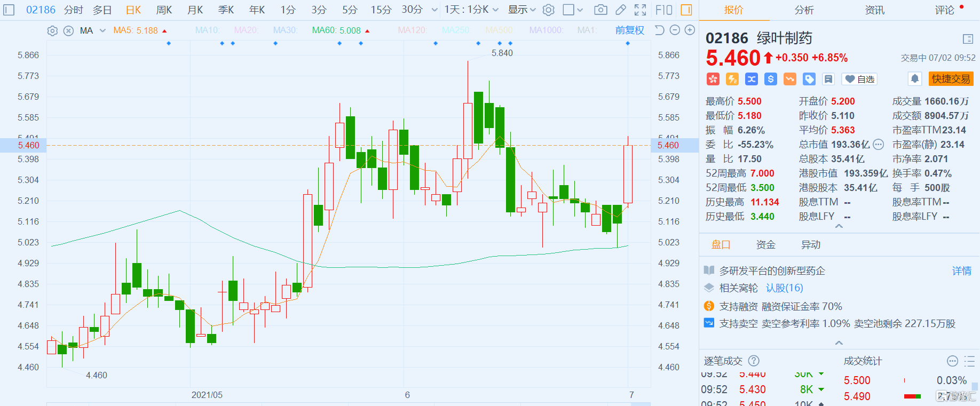Select the 15分 minute period

381,10
